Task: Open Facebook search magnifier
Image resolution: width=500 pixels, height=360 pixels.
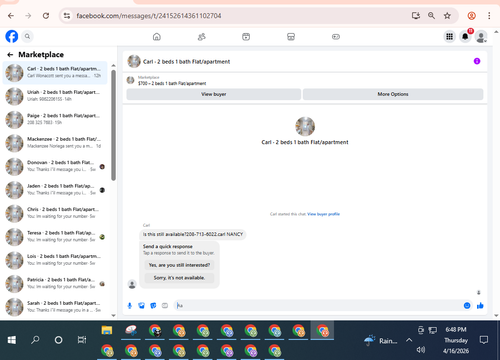Action: [28, 36]
